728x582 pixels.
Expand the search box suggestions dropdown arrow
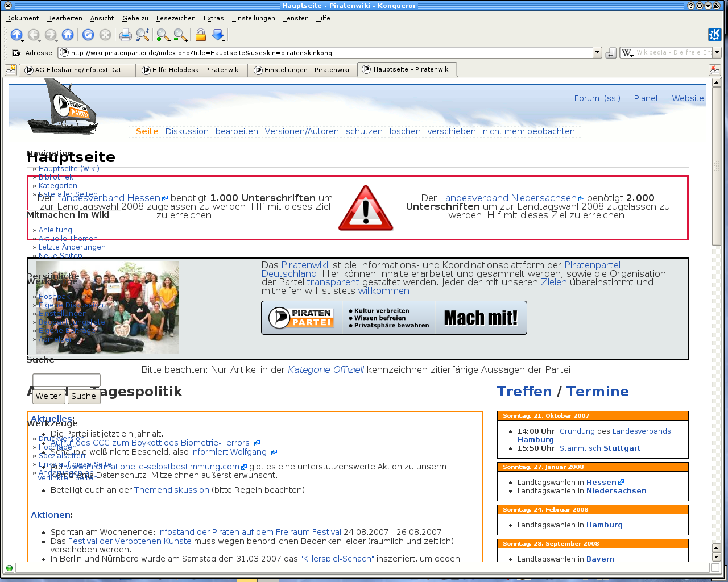point(717,53)
